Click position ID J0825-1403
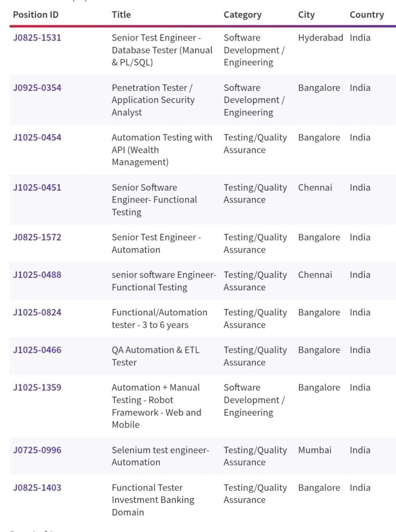The width and height of the screenshot is (396, 532). (37, 488)
